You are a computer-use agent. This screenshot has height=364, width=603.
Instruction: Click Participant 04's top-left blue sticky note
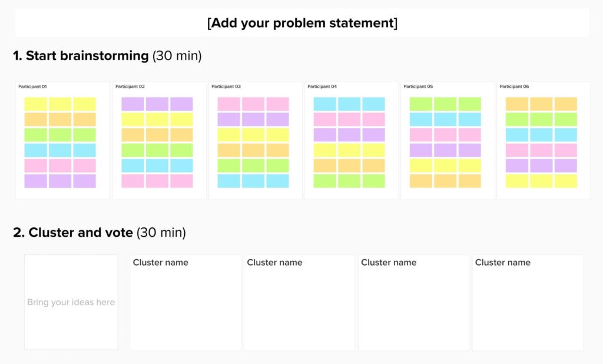(x=324, y=104)
